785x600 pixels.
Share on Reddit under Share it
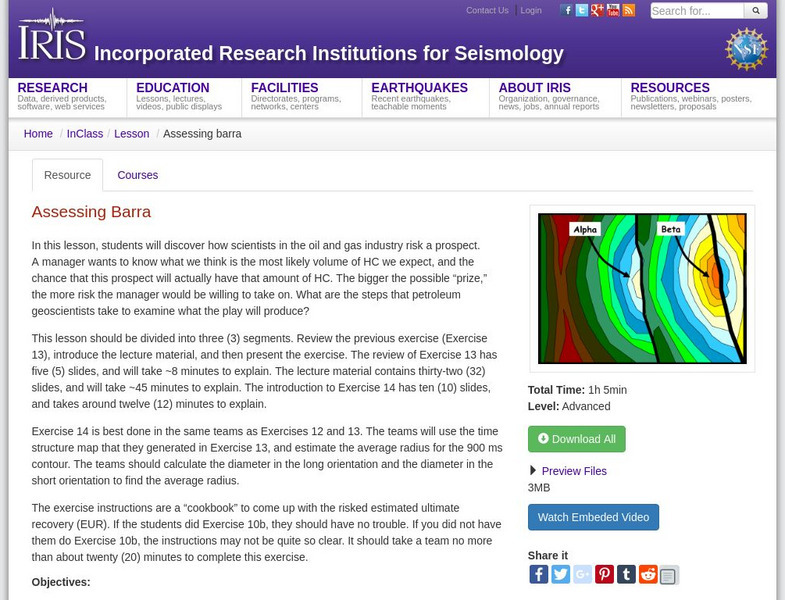pos(648,574)
